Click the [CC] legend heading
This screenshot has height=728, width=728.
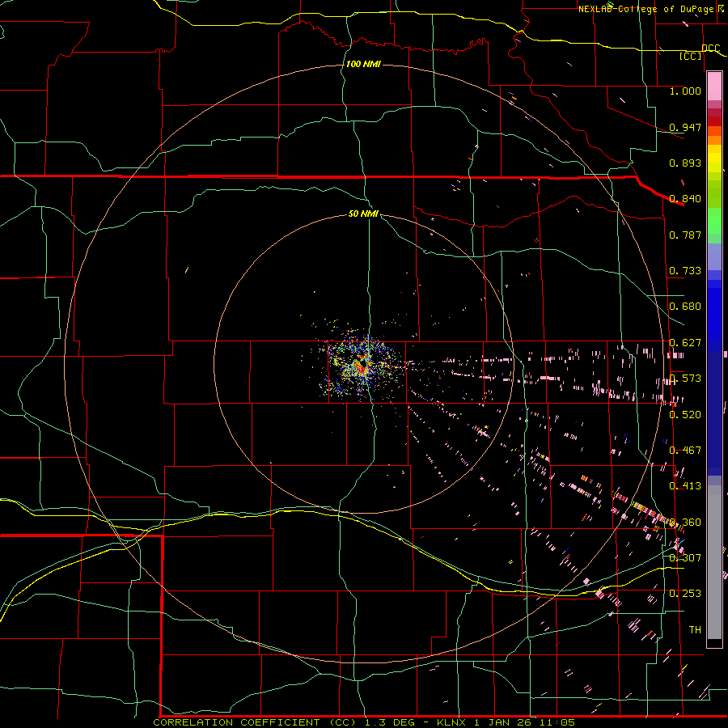pyautogui.click(x=691, y=56)
